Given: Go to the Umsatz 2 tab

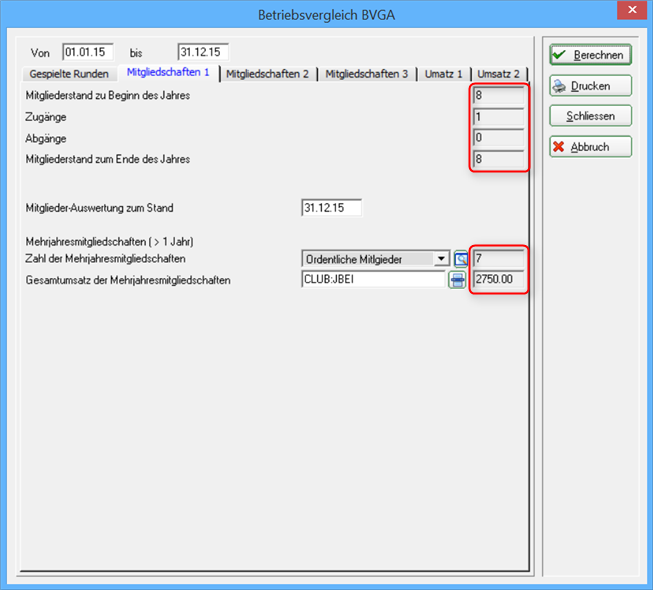Looking at the screenshot, I should [498, 74].
